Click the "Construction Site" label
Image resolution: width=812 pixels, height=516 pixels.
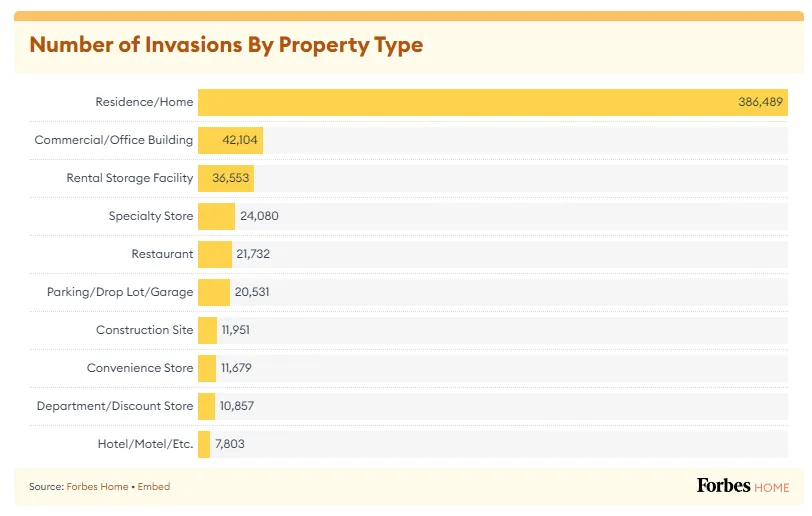[144, 330]
